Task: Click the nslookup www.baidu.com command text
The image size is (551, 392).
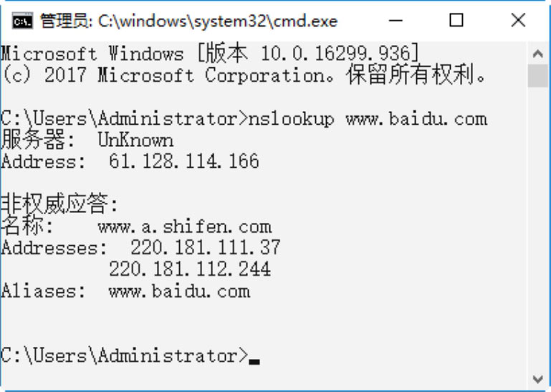Action: coord(365,118)
